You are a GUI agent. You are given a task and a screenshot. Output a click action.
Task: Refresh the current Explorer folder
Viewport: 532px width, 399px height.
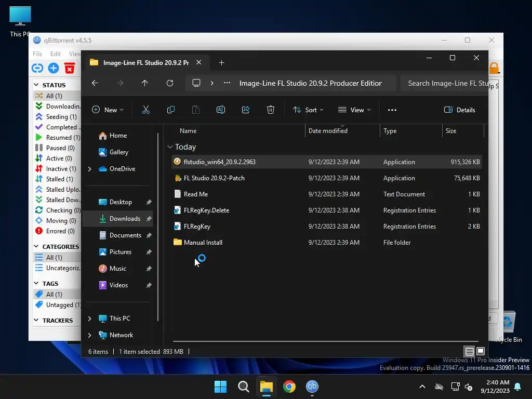170,83
